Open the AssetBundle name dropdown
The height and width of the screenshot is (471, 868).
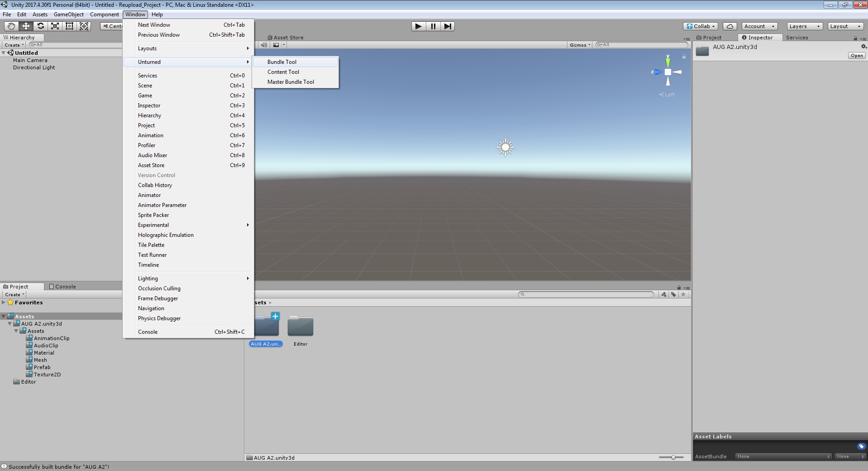coord(783,457)
